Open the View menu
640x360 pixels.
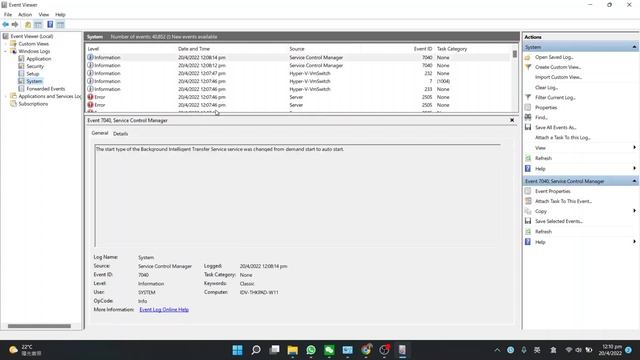point(44,14)
